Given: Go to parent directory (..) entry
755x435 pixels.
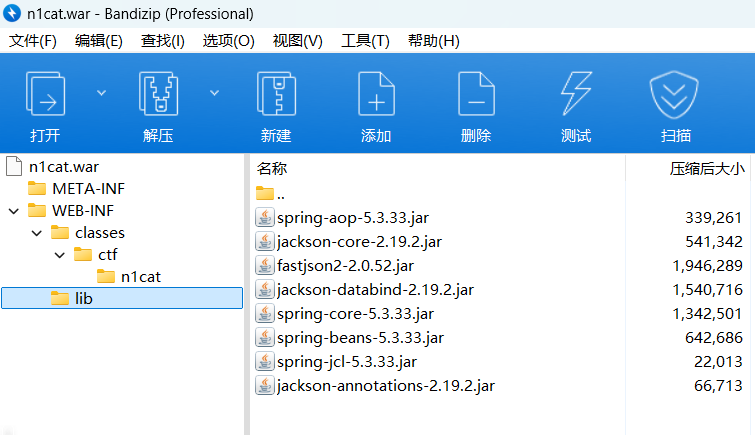Looking at the screenshot, I should coord(281,194).
